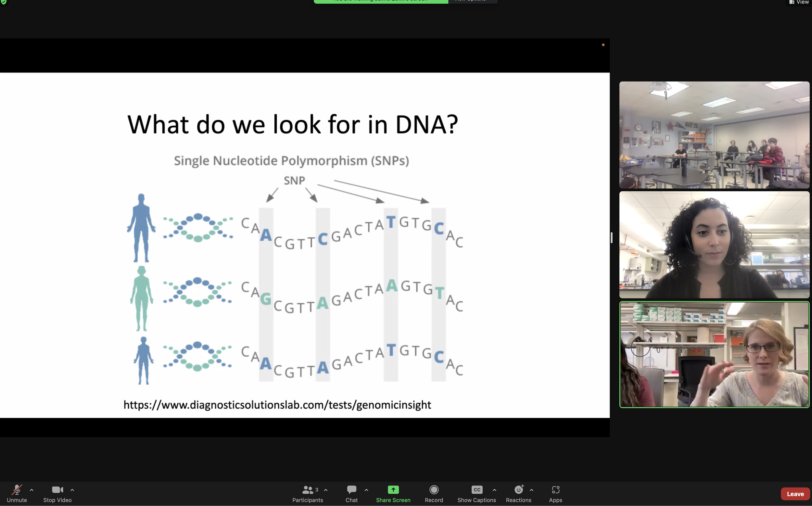Screen dimensions: 812x506
Task: Click the Stop Video camera icon
Action: (x=57, y=490)
